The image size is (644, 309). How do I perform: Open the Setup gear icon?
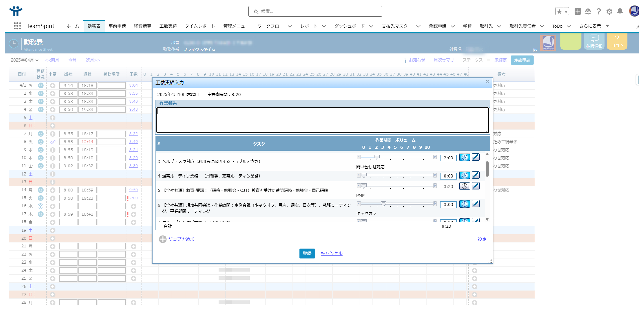pos(609,11)
